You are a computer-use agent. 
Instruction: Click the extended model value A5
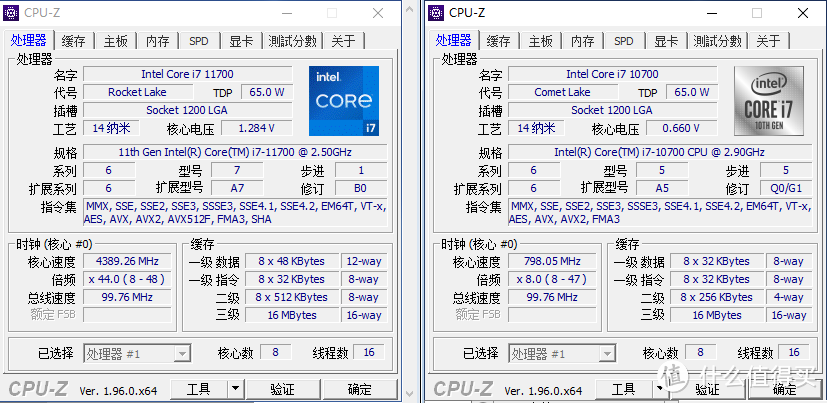tap(662, 188)
